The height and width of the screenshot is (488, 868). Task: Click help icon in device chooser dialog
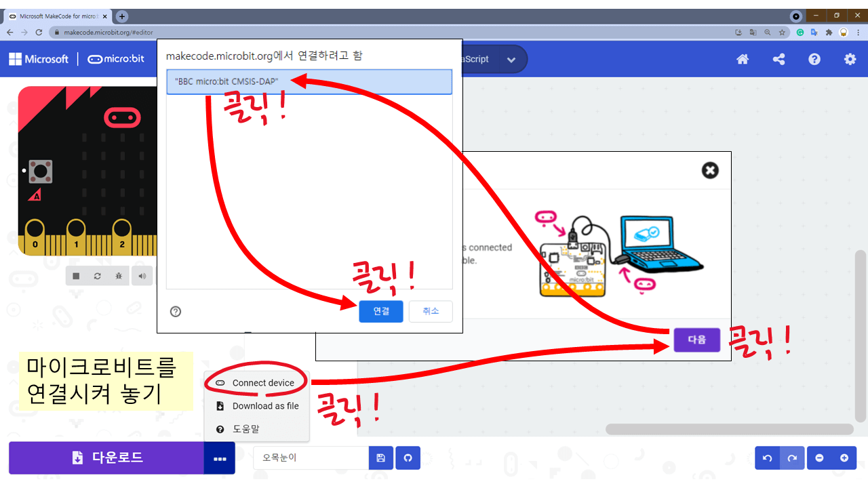point(176,312)
